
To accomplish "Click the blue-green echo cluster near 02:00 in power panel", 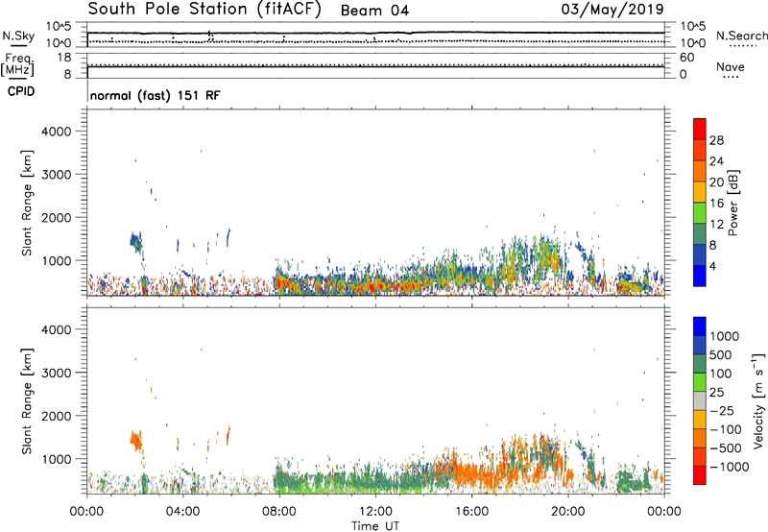I will click(135, 242).
